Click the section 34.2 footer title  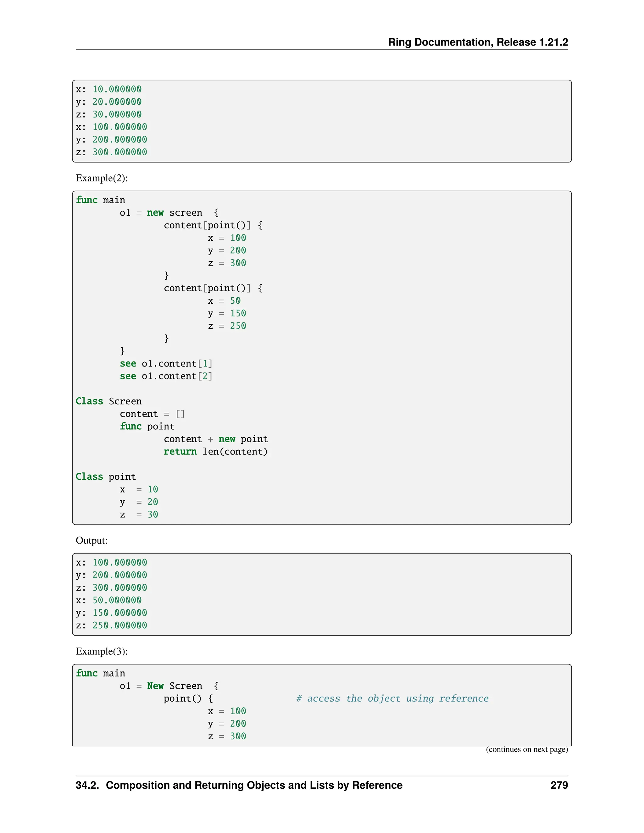coord(239,785)
